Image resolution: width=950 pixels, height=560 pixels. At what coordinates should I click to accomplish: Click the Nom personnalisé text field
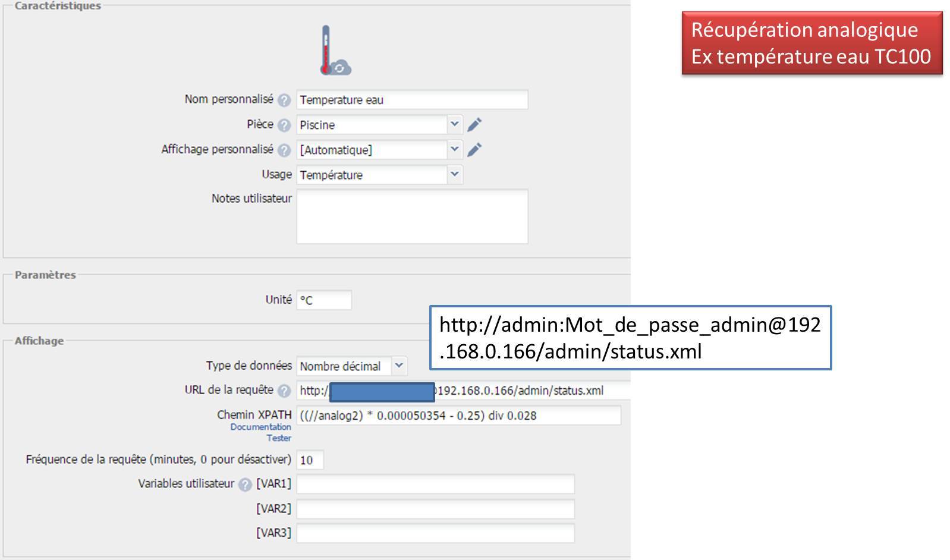point(411,100)
